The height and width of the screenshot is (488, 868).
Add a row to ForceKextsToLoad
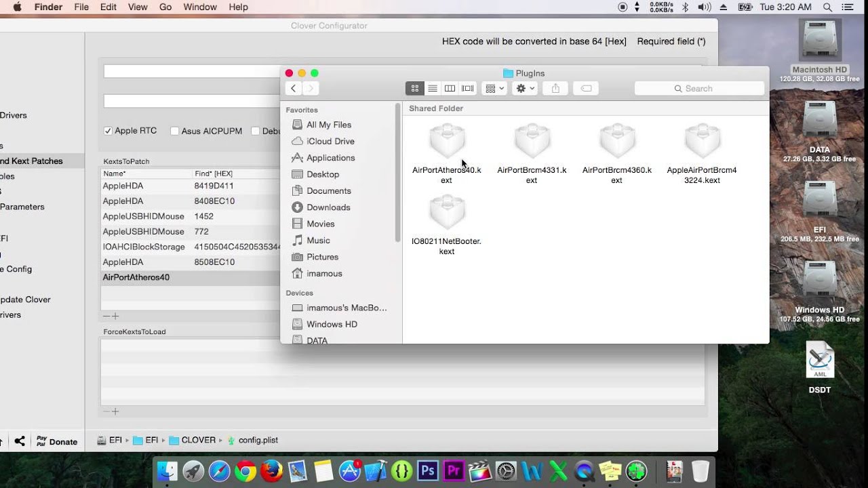pos(115,411)
